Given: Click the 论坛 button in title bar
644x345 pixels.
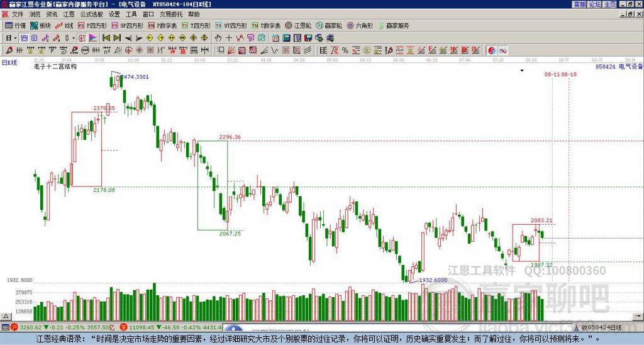Looking at the screenshot, I should coord(595,4).
